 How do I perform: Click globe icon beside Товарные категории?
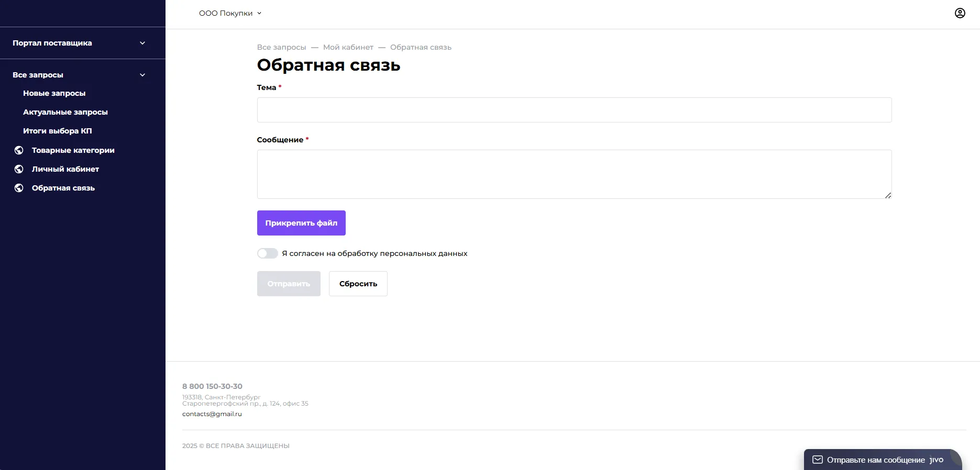click(19, 150)
